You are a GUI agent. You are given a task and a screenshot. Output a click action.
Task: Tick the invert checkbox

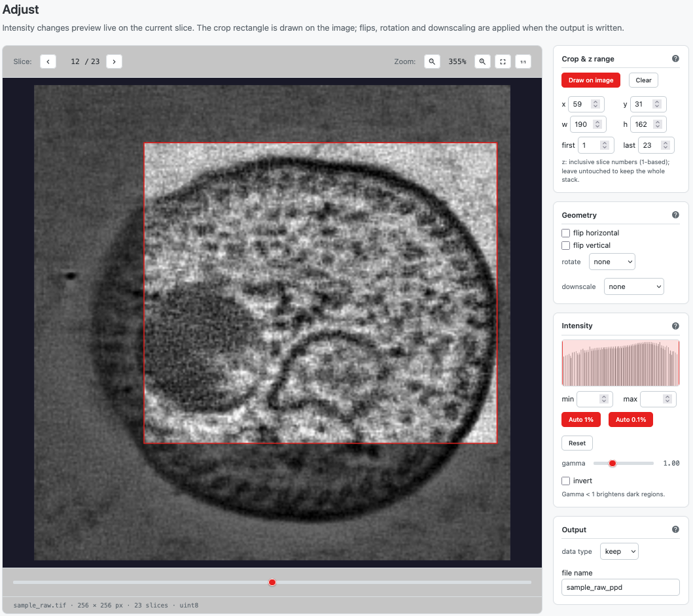coord(565,481)
